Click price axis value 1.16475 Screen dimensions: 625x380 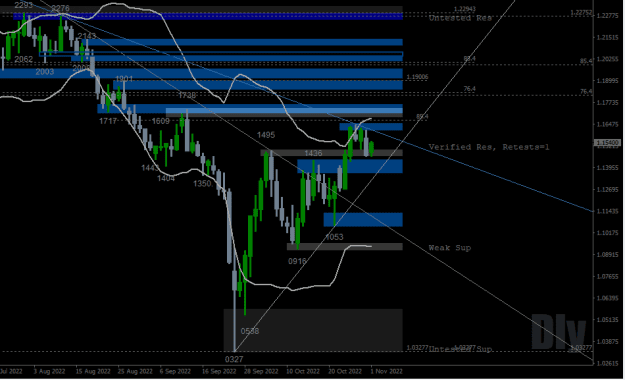[x=607, y=124]
